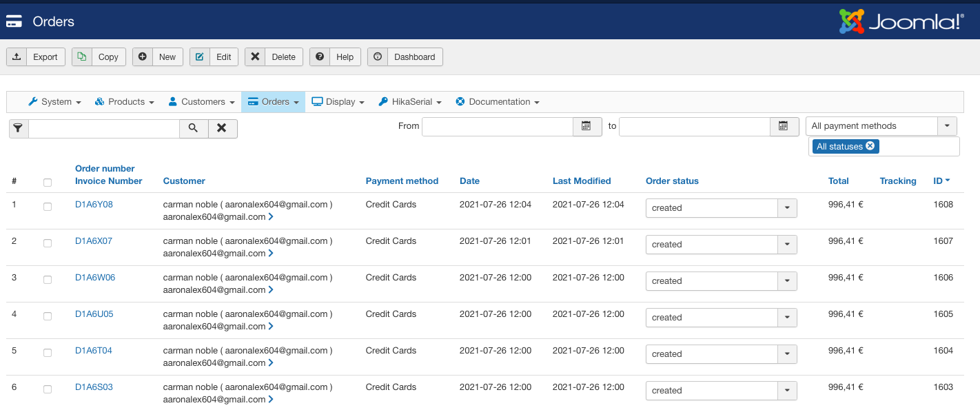Sort by Last Modified column header
The height and width of the screenshot is (410, 980).
582,181
